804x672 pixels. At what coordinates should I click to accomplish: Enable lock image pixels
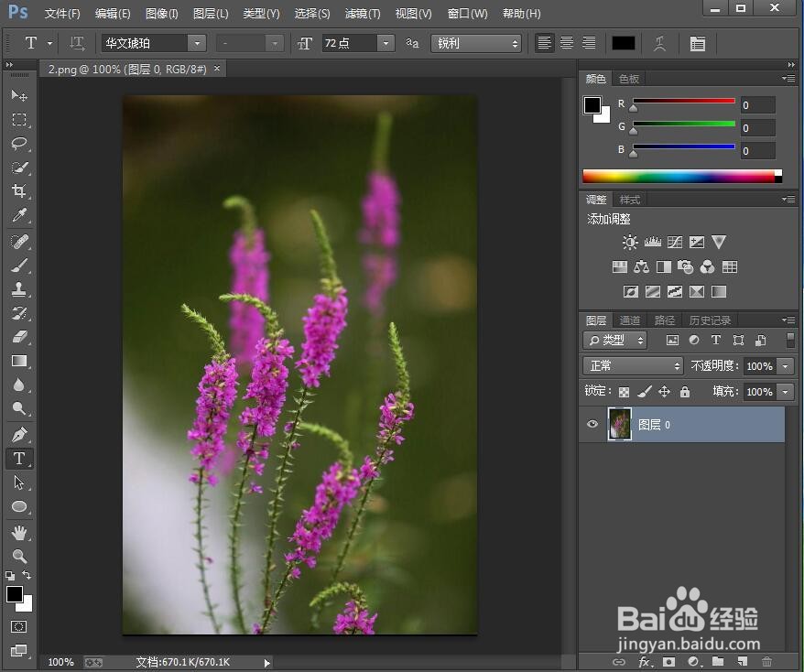(645, 392)
